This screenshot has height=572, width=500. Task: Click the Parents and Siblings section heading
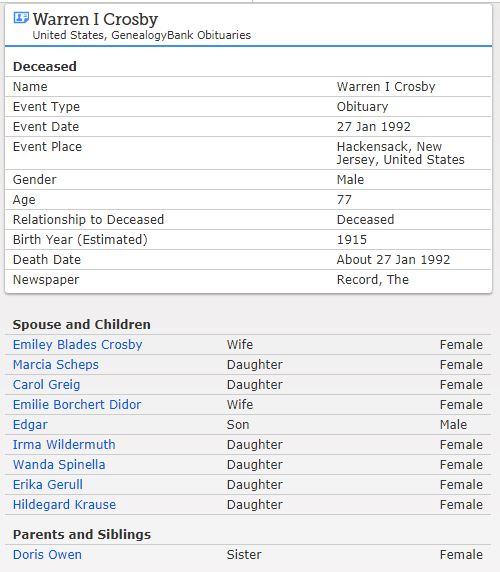tap(82, 534)
